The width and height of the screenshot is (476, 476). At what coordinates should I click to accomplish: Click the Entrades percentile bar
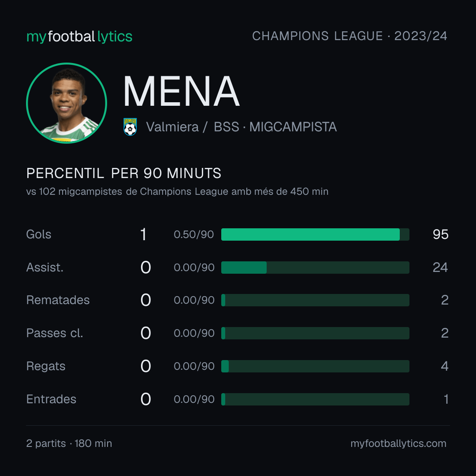pos(315,399)
